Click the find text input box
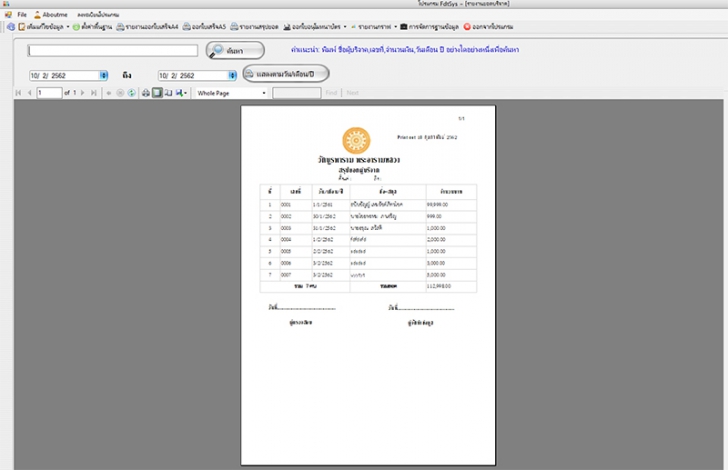The height and width of the screenshot is (470, 728). click(x=297, y=93)
